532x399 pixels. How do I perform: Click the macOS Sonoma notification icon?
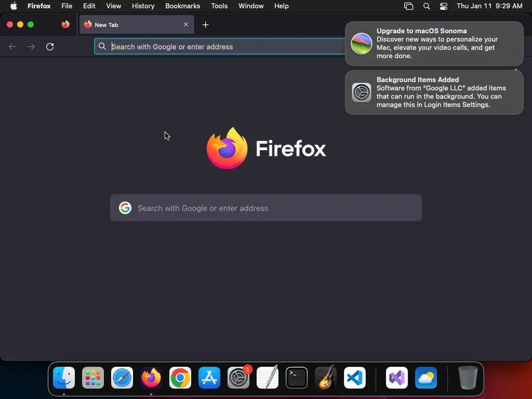coord(362,44)
